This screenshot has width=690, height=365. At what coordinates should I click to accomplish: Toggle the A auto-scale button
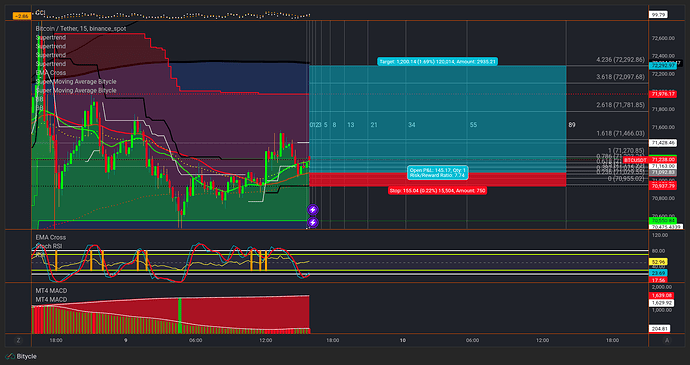(667, 340)
